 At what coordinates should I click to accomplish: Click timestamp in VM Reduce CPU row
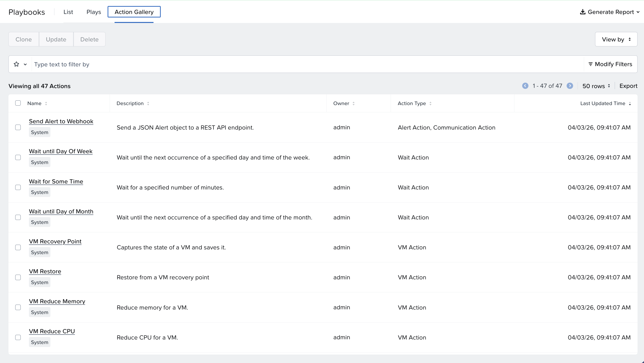click(x=599, y=338)
